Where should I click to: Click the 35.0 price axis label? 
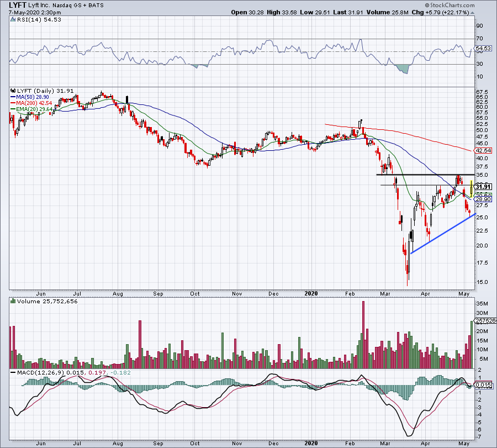pyautogui.click(x=482, y=175)
